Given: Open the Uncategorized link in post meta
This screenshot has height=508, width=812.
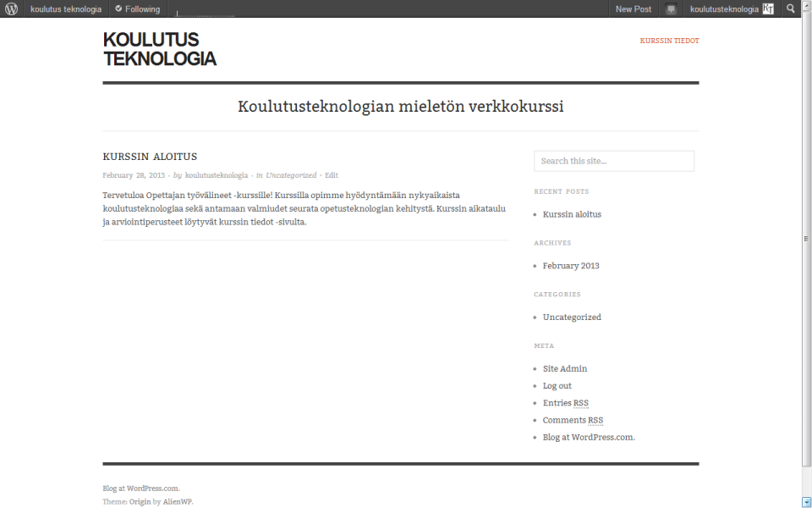Looking at the screenshot, I should pyautogui.click(x=291, y=175).
